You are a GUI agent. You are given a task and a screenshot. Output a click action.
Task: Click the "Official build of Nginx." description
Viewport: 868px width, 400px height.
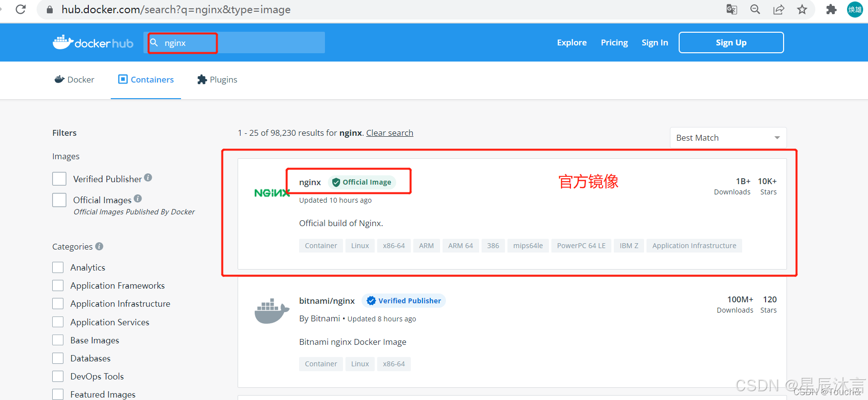click(341, 223)
